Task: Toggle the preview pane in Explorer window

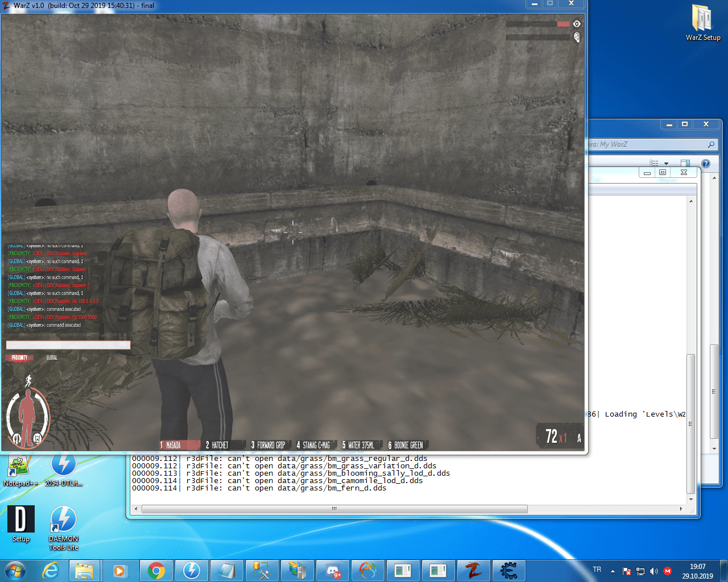Action: [x=685, y=164]
